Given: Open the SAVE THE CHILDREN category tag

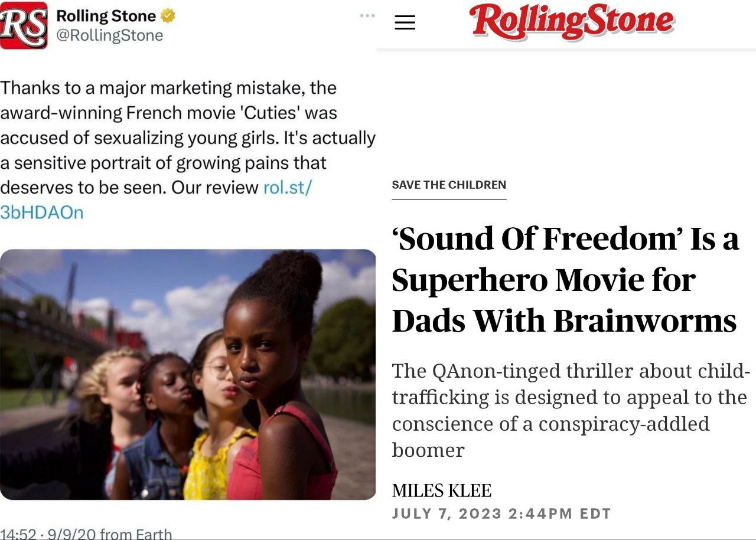Looking at the screenshot, I should (x=449, y=185).
